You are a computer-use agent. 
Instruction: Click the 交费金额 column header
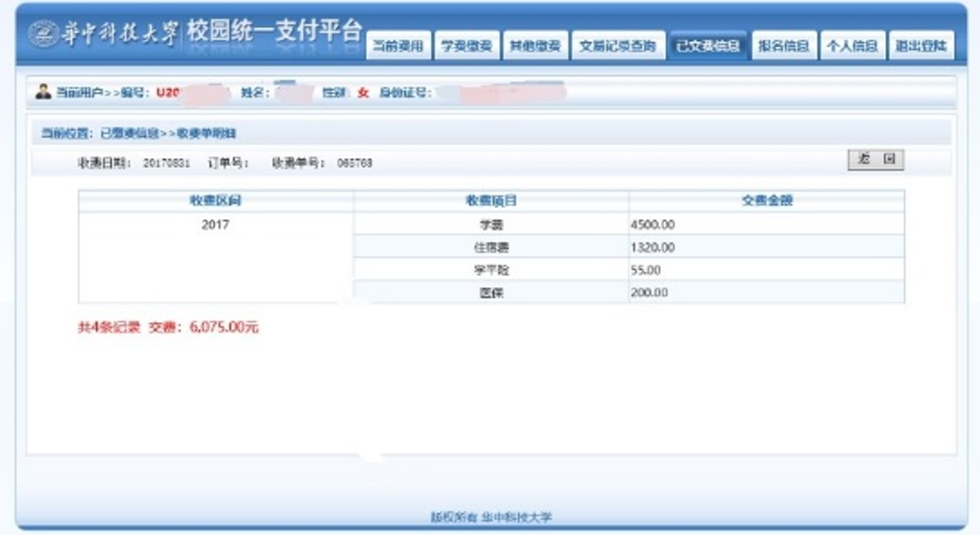click(767, 200)
